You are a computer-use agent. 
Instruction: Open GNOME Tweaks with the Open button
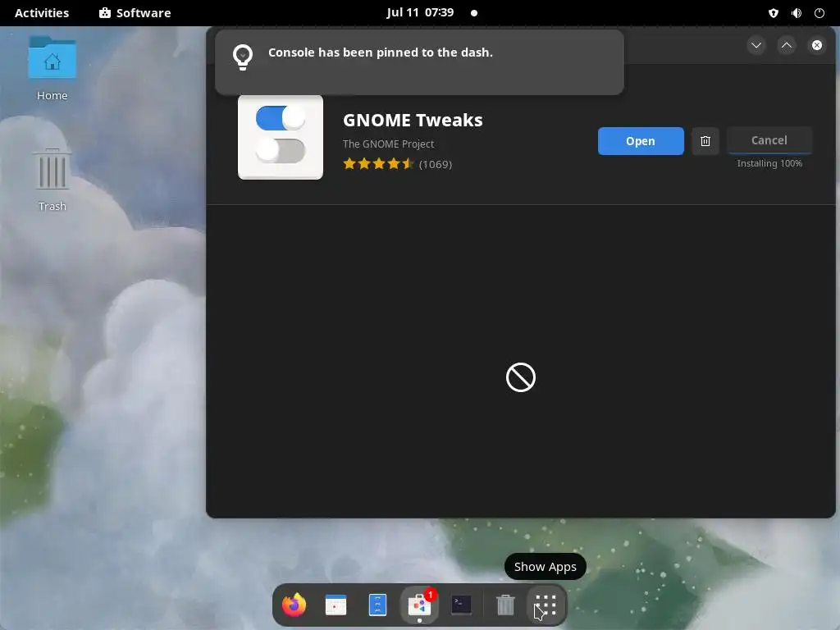[641, 141]
